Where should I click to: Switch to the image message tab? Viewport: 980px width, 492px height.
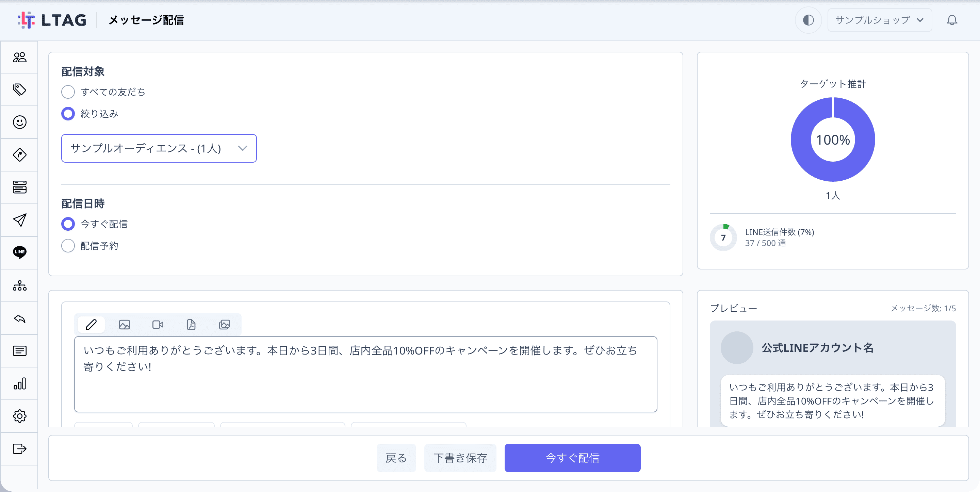pyautogui.click(x=125, y=325)
